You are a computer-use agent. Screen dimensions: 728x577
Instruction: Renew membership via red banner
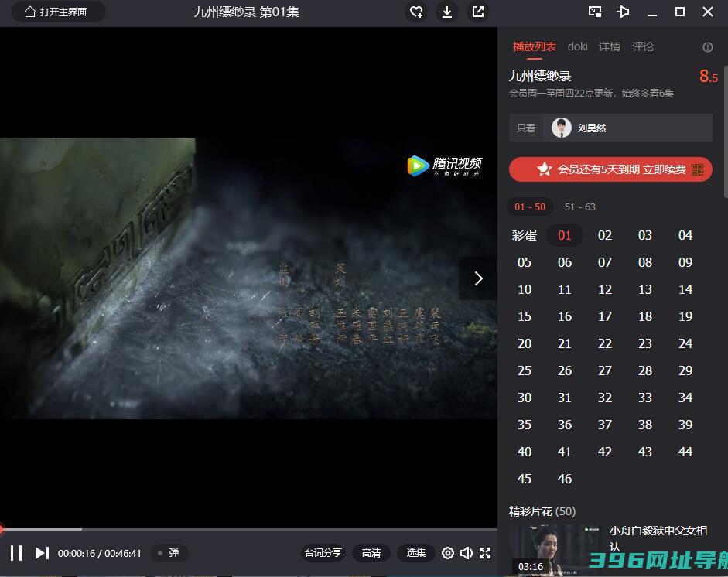610,169
